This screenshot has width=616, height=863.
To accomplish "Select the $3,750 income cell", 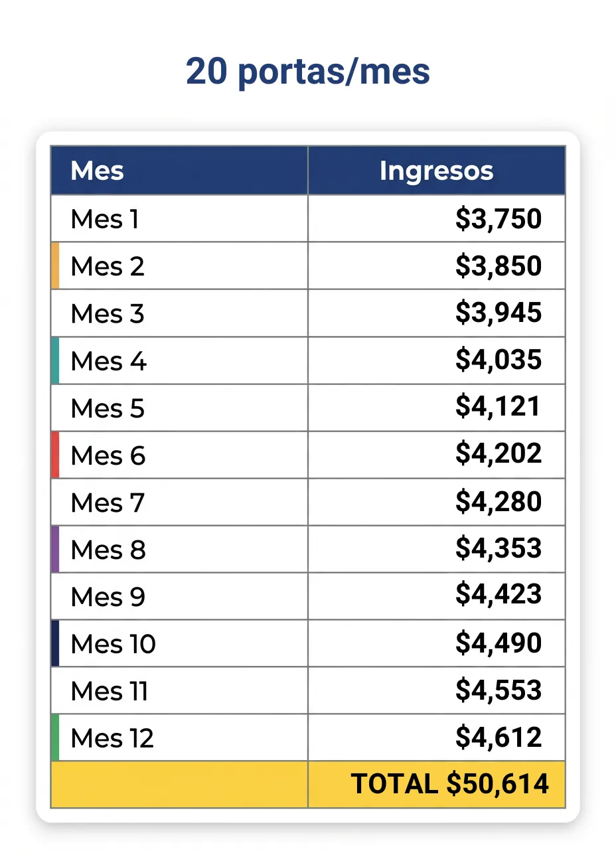I will pos(437,218).
